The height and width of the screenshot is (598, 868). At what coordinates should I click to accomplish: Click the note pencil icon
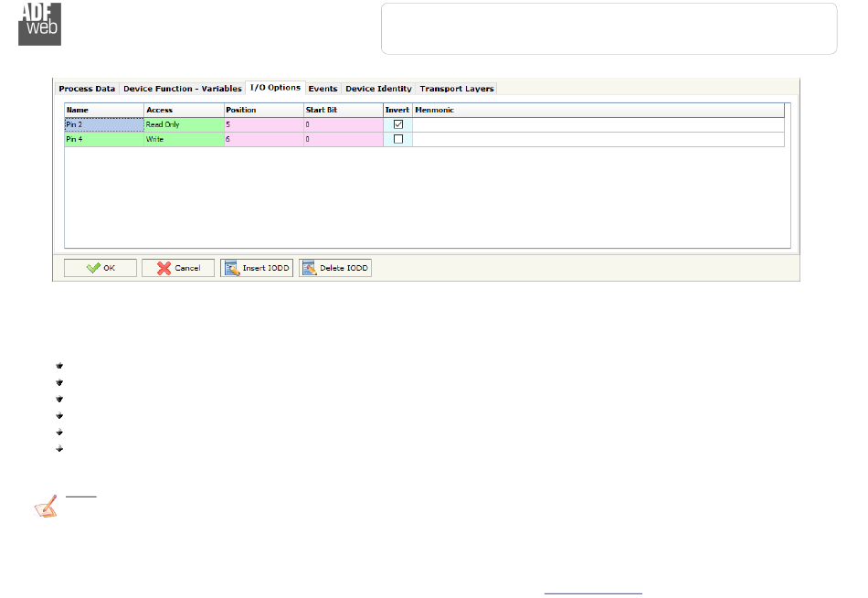pos(44,507)
